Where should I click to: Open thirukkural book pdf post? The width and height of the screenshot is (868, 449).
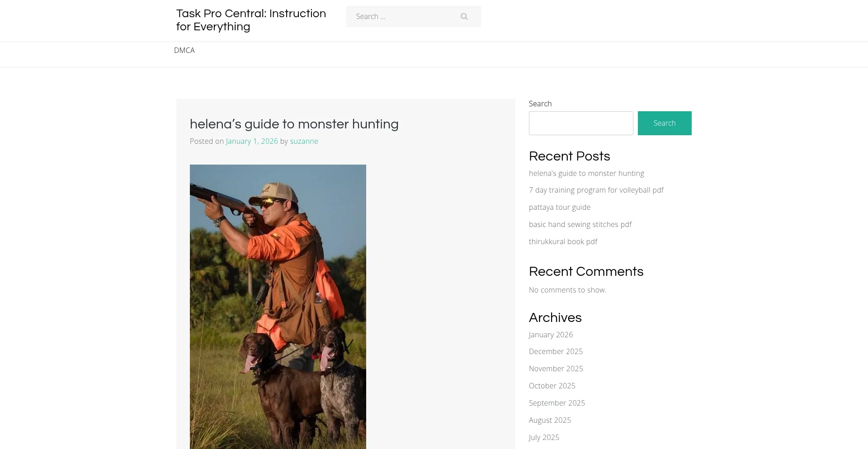[563, 241]
